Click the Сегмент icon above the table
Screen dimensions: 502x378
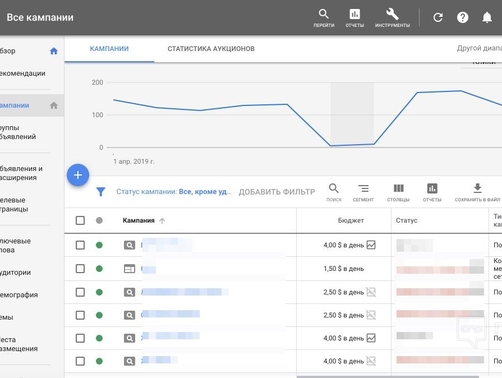363,192
